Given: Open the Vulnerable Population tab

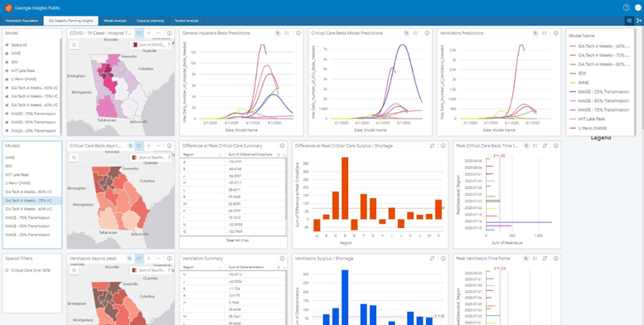Looking at the screenshot, I should point(22,21).
